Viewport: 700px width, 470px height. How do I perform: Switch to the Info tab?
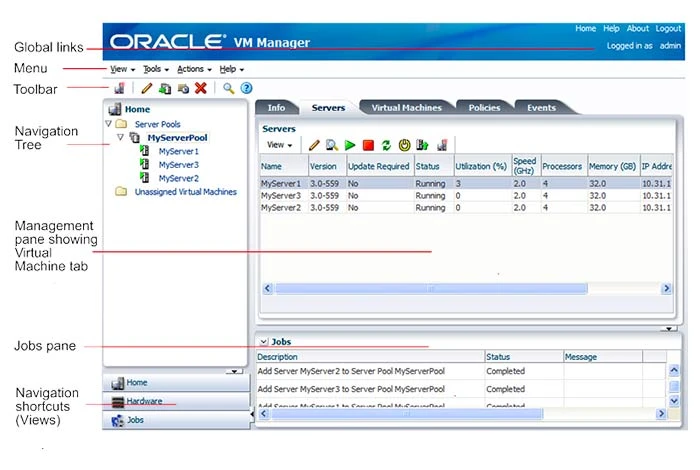click(x=276, y=108)
